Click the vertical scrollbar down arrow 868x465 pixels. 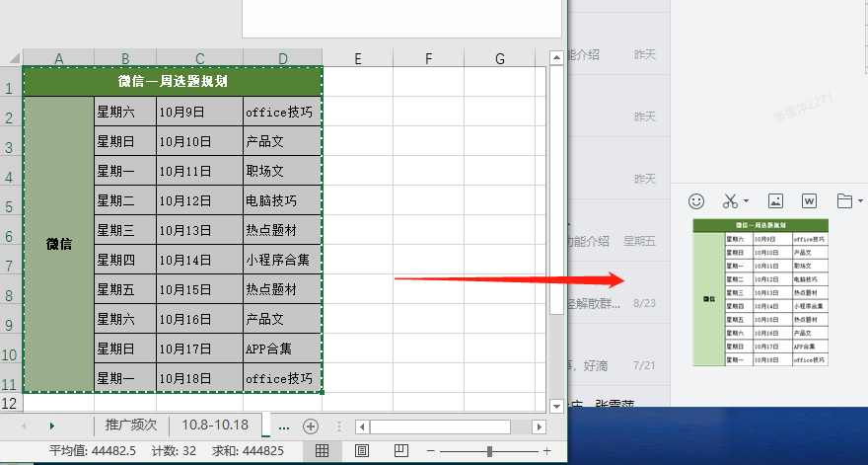pyautogui.click(x=557, y=406)
